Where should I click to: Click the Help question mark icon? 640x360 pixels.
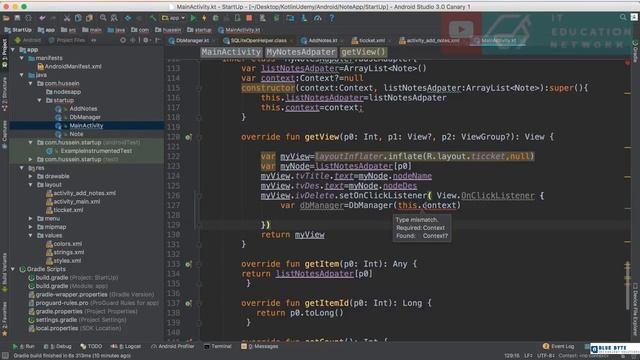331,18
